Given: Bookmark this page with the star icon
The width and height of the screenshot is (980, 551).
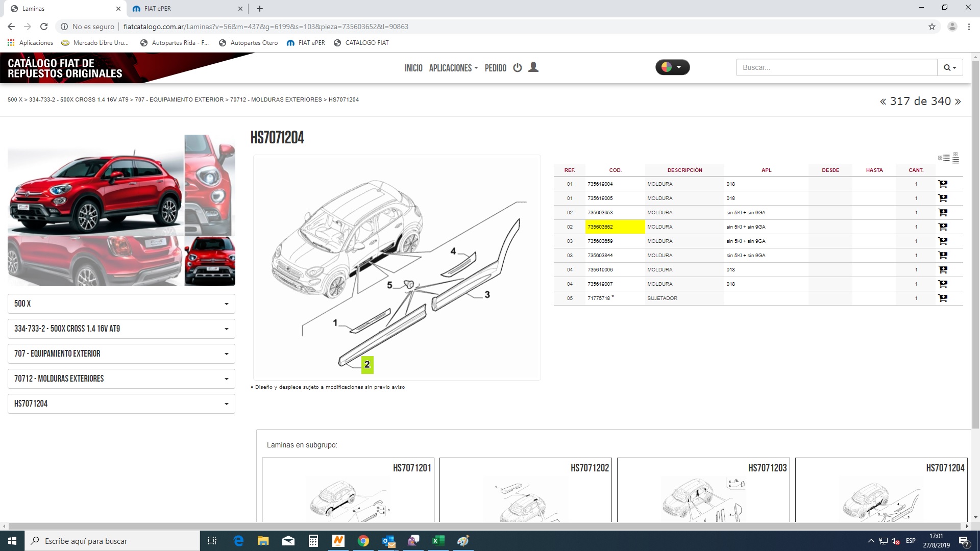Looking at the screenshot, I should pyautogui.click(x=932, y=27).
